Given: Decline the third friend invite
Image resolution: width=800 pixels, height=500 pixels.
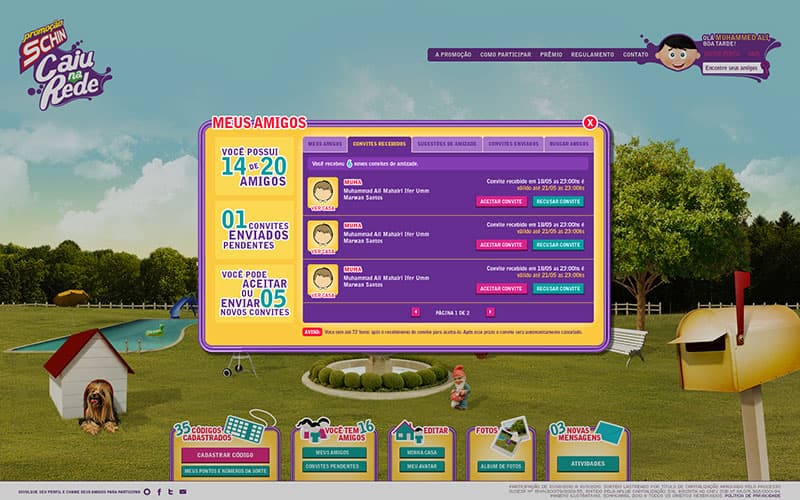Looking at the screenshot, I should coord(557,288).
